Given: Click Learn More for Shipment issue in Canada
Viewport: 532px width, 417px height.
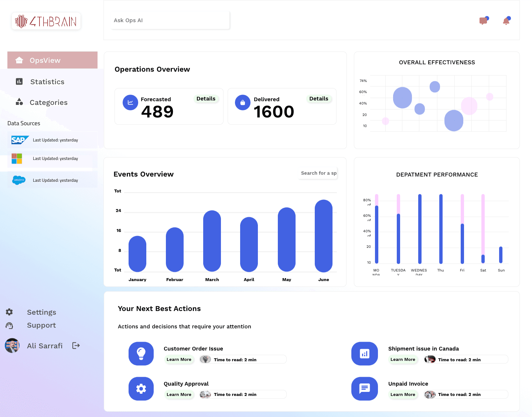Looking at the screenshot, I should point(403,359).
